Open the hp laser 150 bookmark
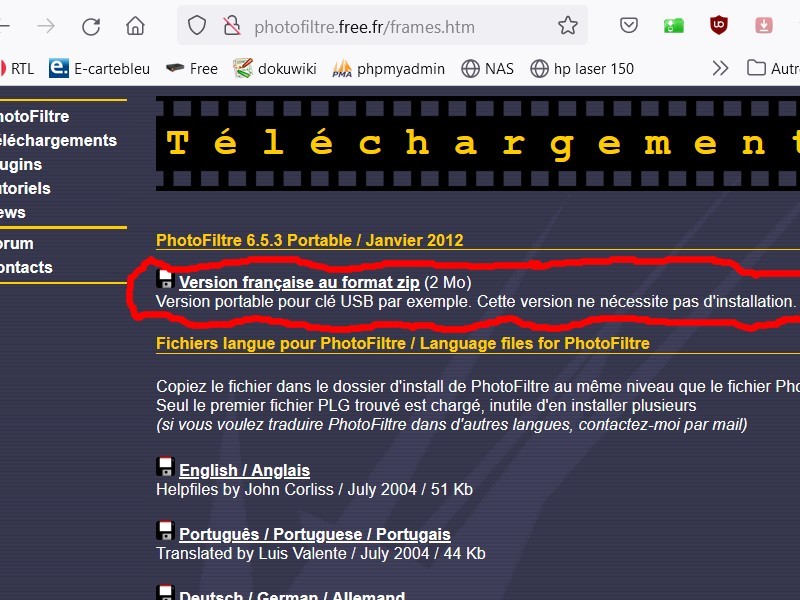 coord(582,68)
